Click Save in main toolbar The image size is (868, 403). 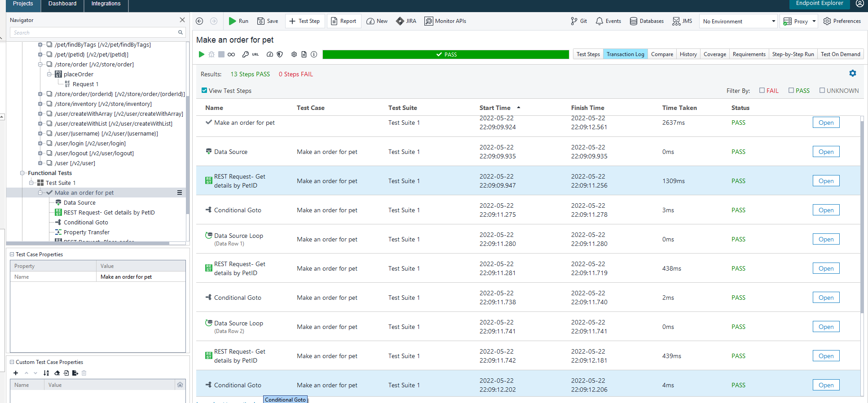point(268,21)
